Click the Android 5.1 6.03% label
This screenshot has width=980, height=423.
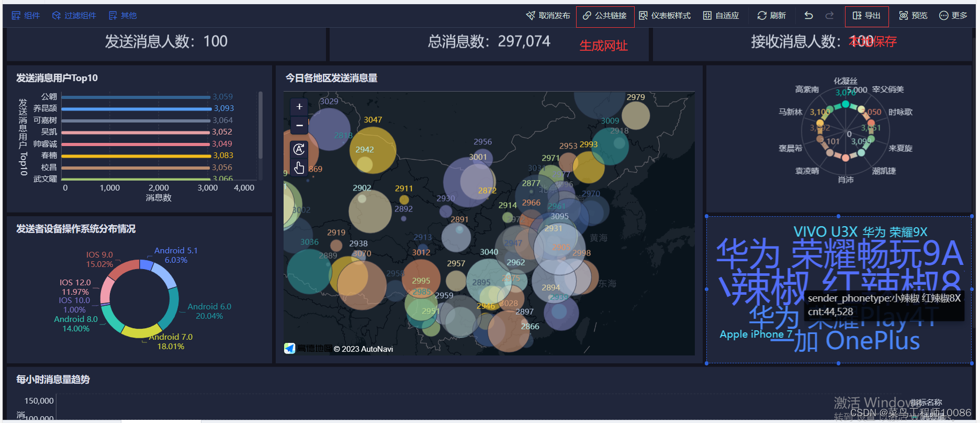[x=176, y=255]
